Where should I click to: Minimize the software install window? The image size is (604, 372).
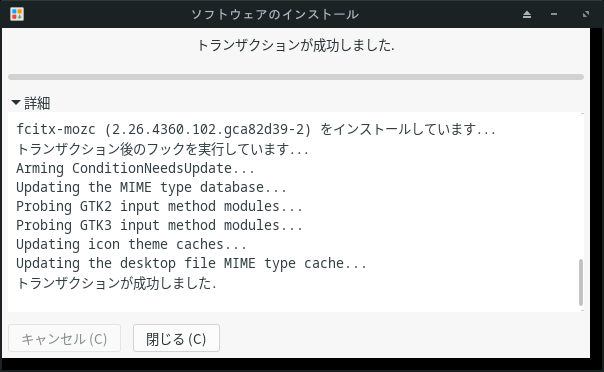coord(554,14)
